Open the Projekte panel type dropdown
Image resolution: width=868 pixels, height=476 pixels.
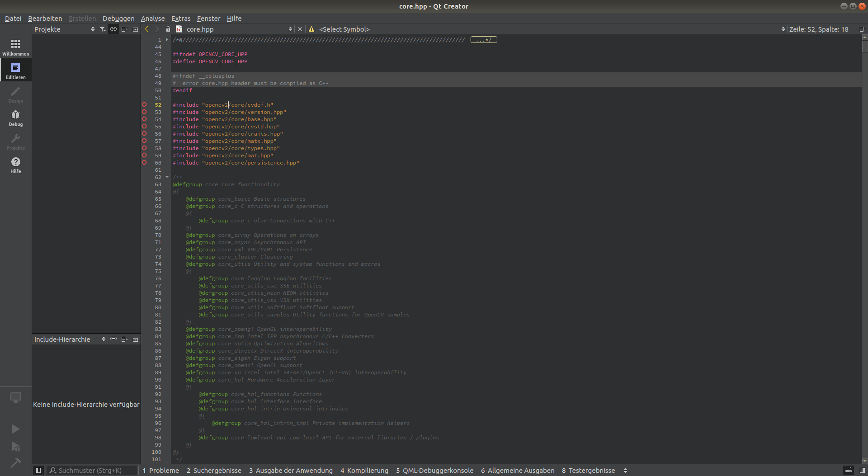click(x=65, y=29)
